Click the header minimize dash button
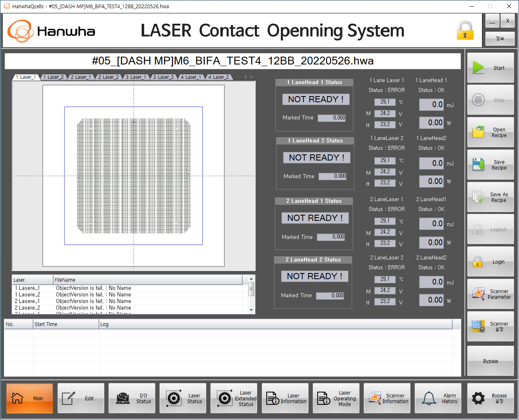The width and height of the screenshot is (519, 420). coord(492,21)
